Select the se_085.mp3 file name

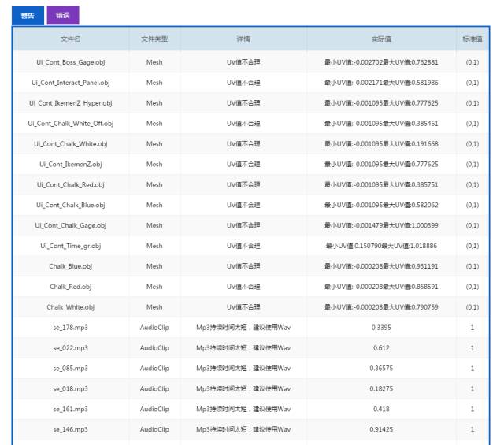[x=71, y=369]
